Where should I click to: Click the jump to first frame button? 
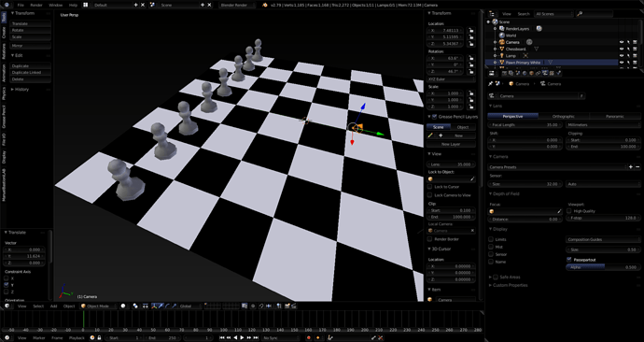point(222,338)
